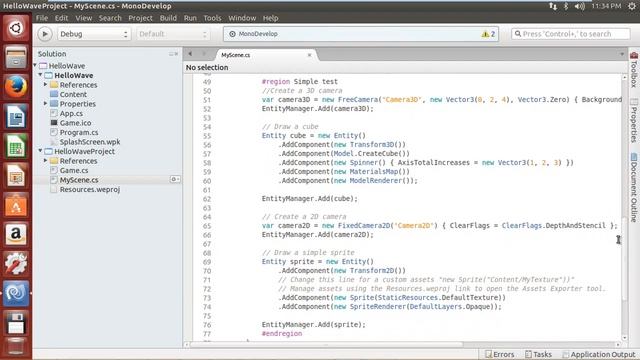Click the gear options icon beside MyScene.cs

[175, 179]
